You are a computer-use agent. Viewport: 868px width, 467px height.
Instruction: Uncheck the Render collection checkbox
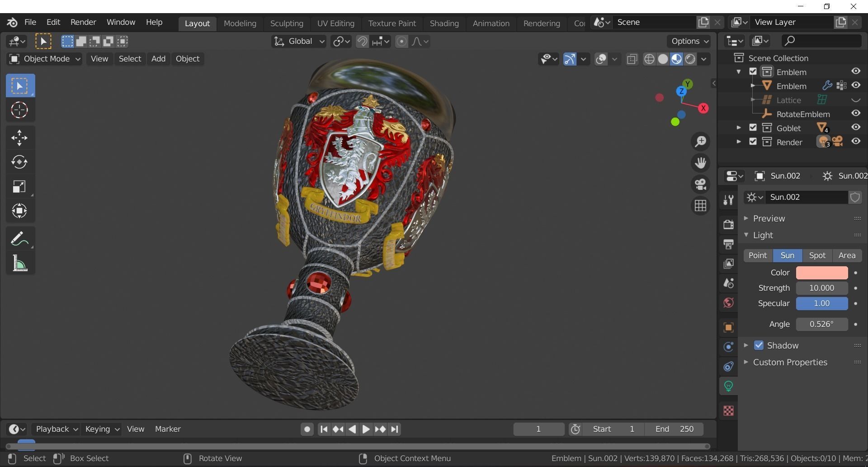click(753, 142)
